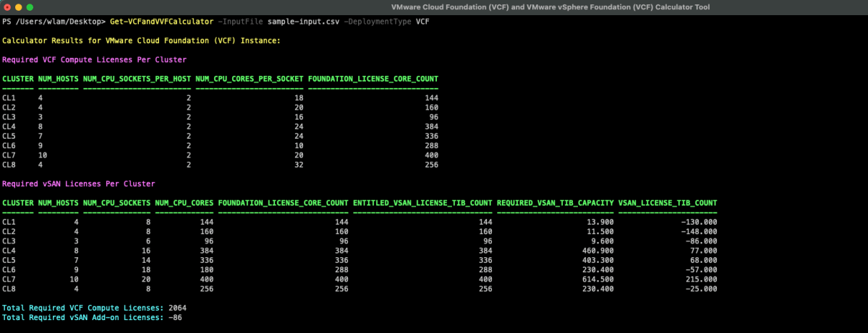Click the vSAN license count "-148.000"
Image resolution: width=868 pixels, height=333 pixels.
(x=699, y=231)
